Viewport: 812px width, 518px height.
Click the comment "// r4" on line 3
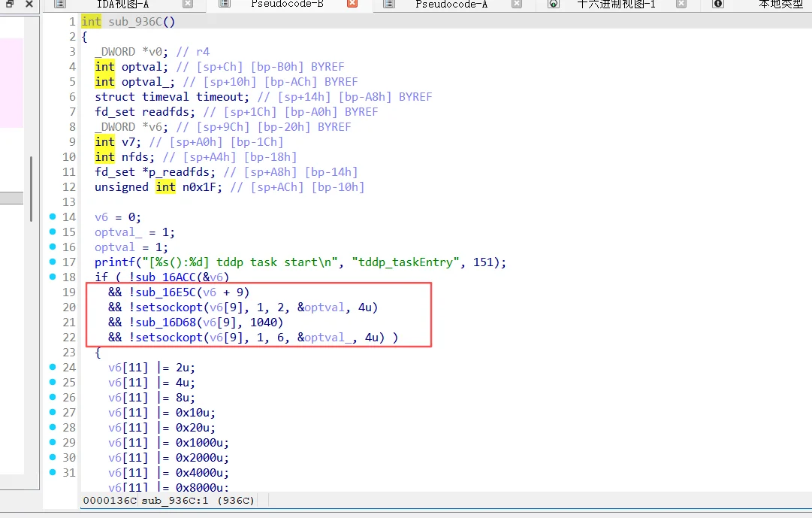point(192,52)
